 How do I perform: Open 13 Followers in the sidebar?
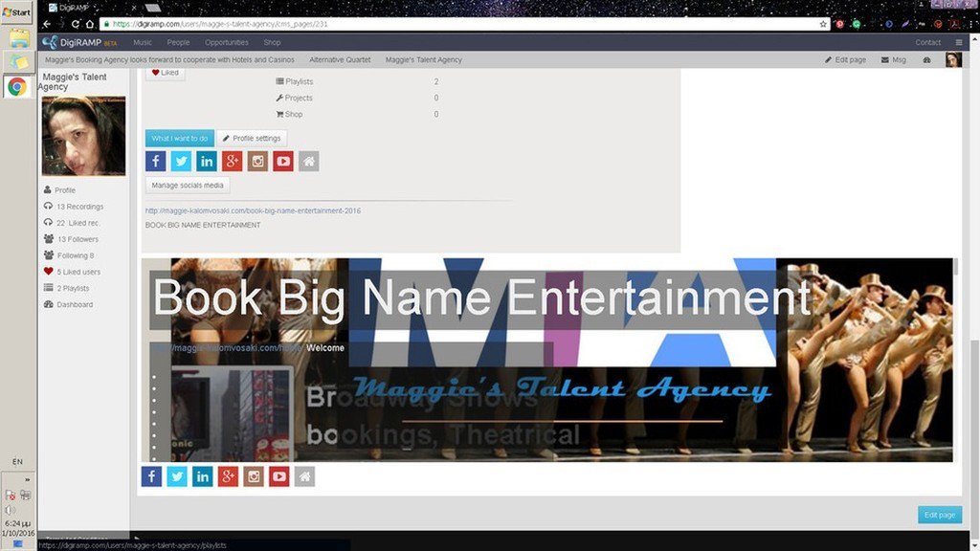click(71, 238)
